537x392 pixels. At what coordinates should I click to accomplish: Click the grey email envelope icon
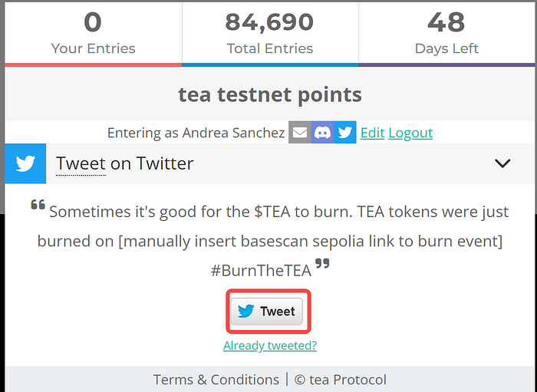coord(300,132)
